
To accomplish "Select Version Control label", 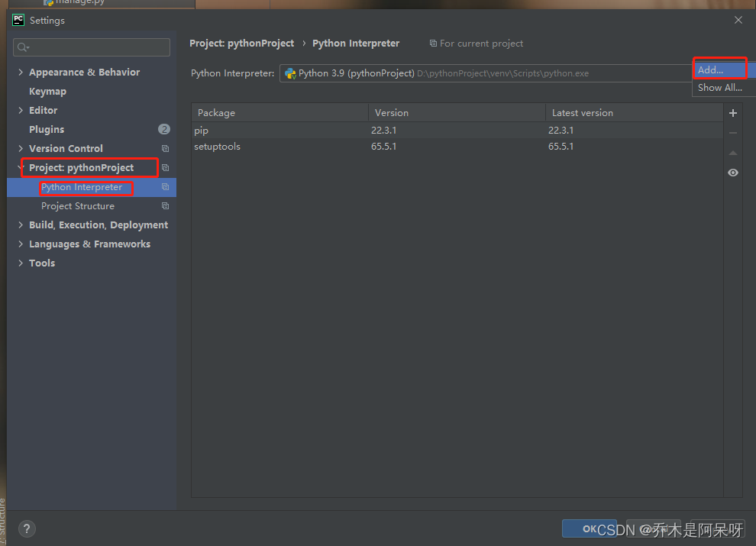I will tap(66, 149).
